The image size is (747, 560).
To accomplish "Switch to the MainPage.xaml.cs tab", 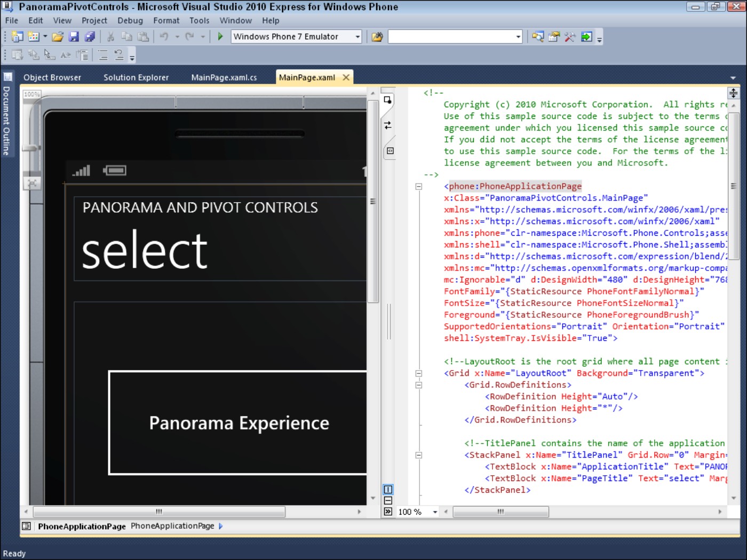I will 224,77.
